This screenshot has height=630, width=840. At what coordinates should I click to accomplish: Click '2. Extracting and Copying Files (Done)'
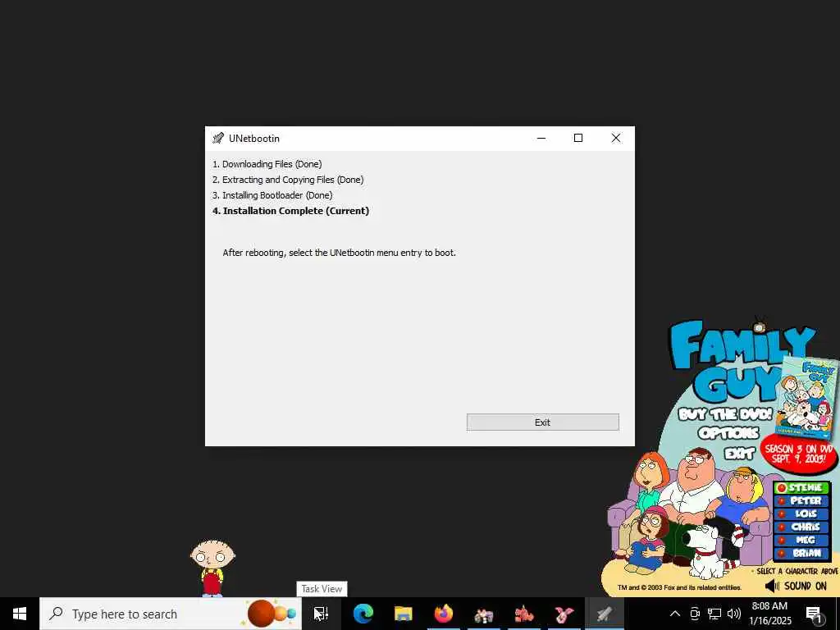[288, 180]
